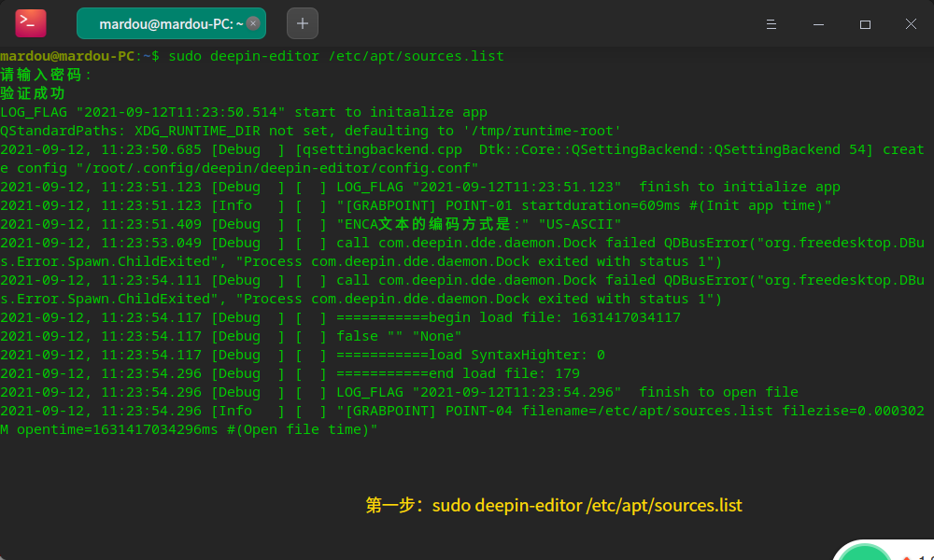Click the QStandardPaths XDG_RUNTIME_DIR warning line
Image resolution: width=934 pixels, height=560 pixels.
[310, 131]
